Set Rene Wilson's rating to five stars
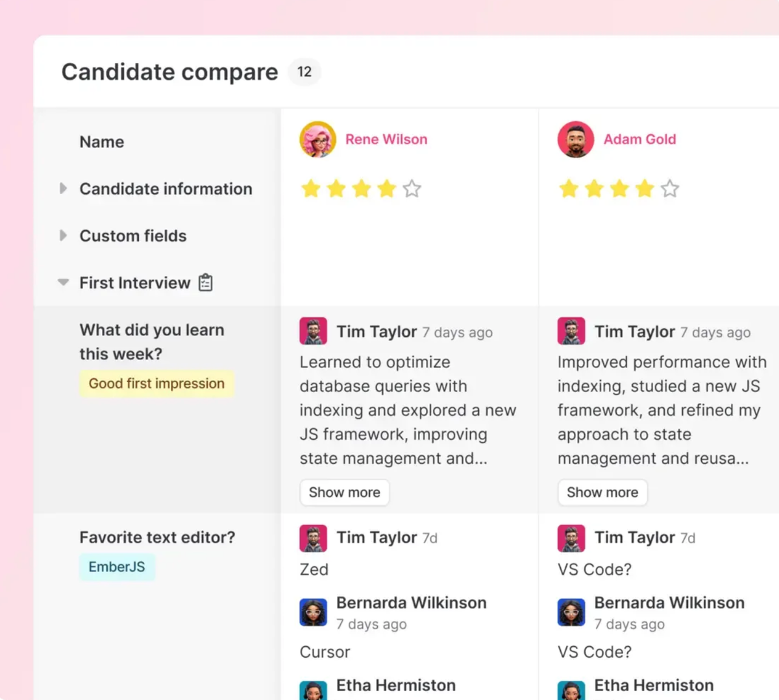Viewport: 779px width, 700px height. pyautogui.click(x=412, y=189)
